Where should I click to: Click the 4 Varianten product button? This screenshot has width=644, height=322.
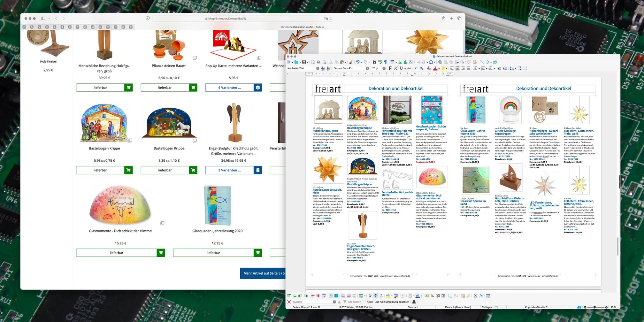[x=230, y=87]
